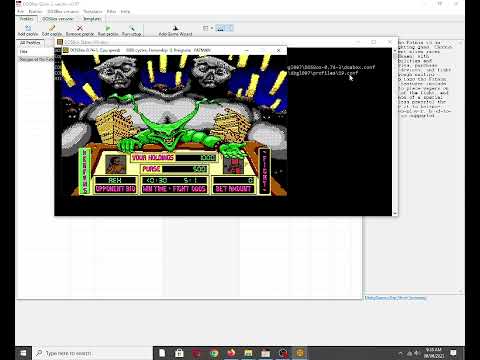The height and width of the screenshot is (360, 480).
Task: Open the red app icon in taskbar
Action: 197,353
